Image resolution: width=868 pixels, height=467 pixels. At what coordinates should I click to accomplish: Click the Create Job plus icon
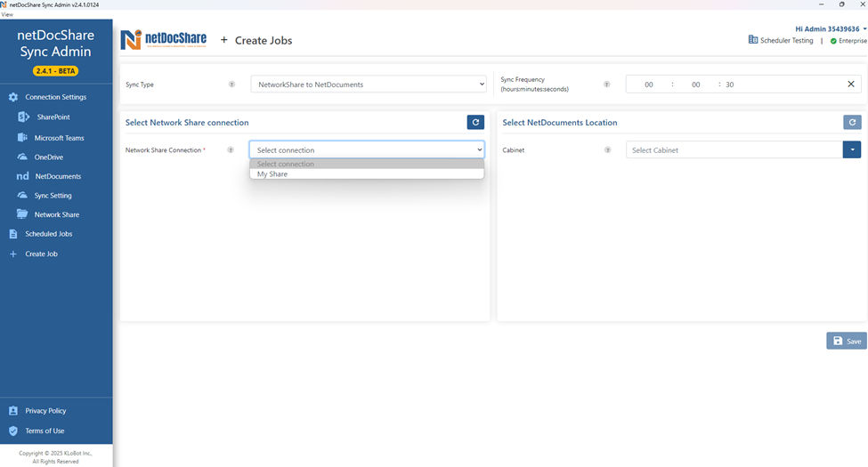coord(13,254)
